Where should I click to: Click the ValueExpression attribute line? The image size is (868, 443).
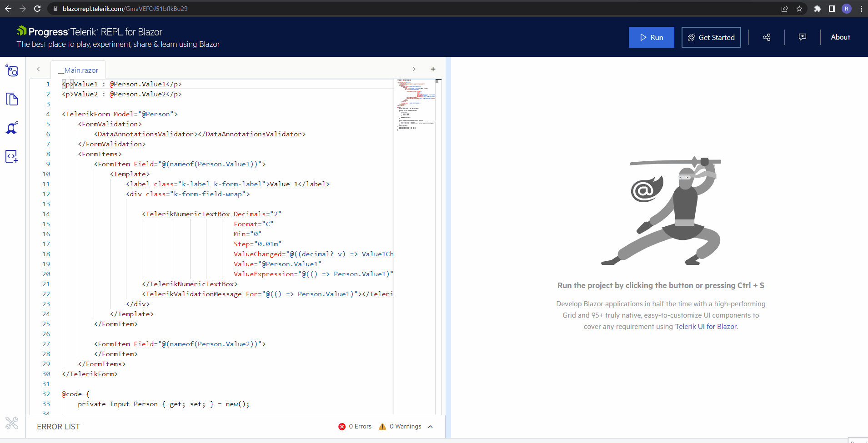(x=314, y=274)
